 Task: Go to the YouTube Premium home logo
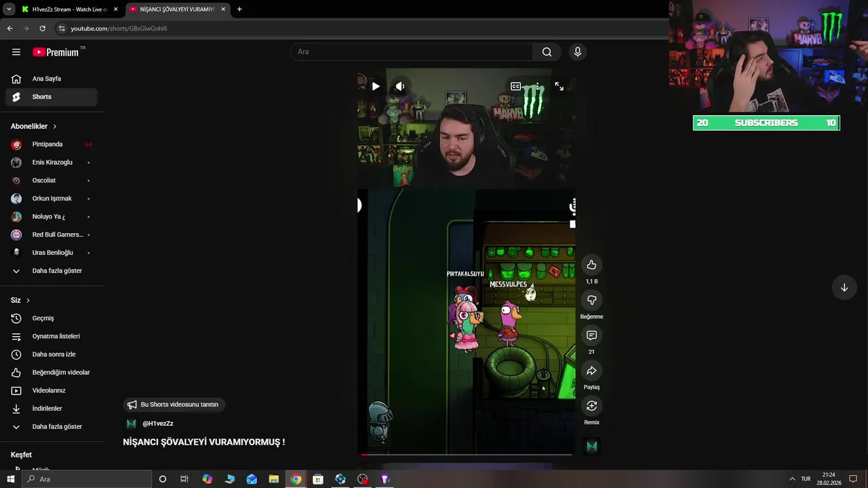click(x=57, y=52)
